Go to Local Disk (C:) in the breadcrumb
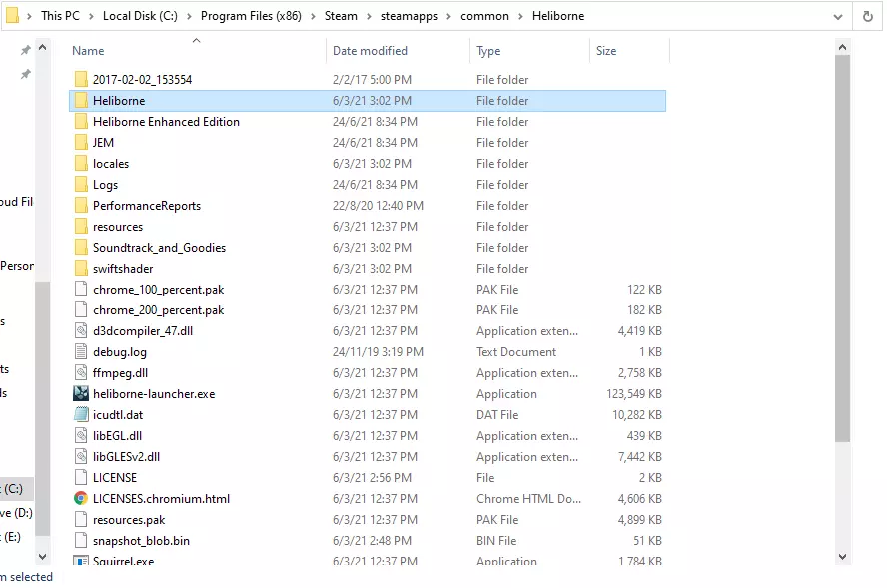The height and width of the screenshot is (588, 887). click(x=140, y=16)
